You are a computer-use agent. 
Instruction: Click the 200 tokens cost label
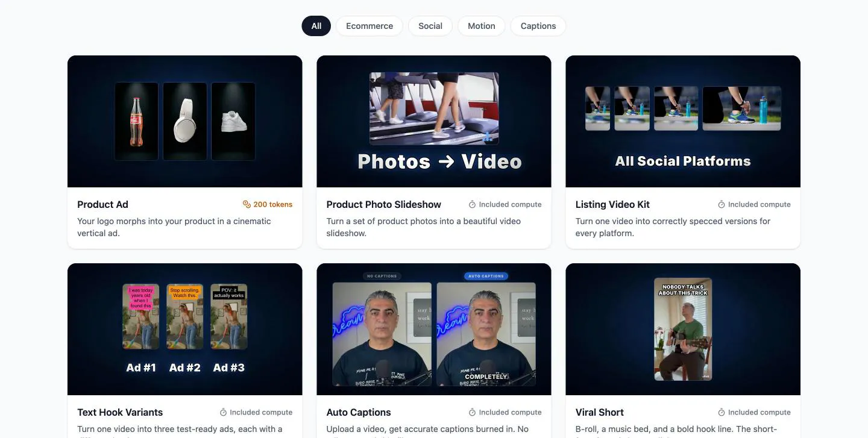(273, 205)
